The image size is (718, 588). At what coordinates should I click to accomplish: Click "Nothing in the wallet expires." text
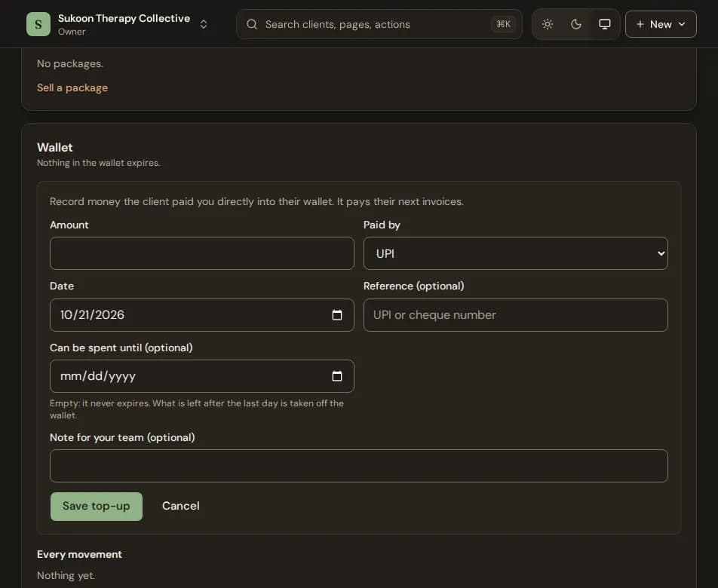coord(99,163)
